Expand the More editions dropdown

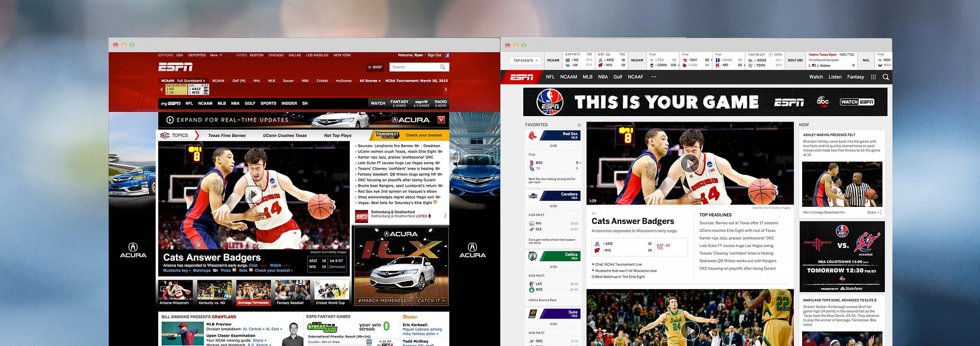tap(216, 55)
